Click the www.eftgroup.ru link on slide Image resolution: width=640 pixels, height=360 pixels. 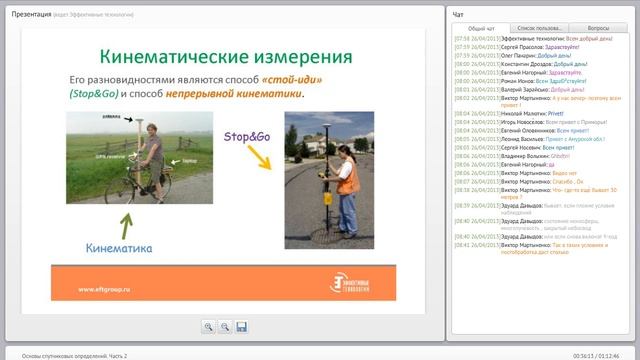click(x=104, y=289)
